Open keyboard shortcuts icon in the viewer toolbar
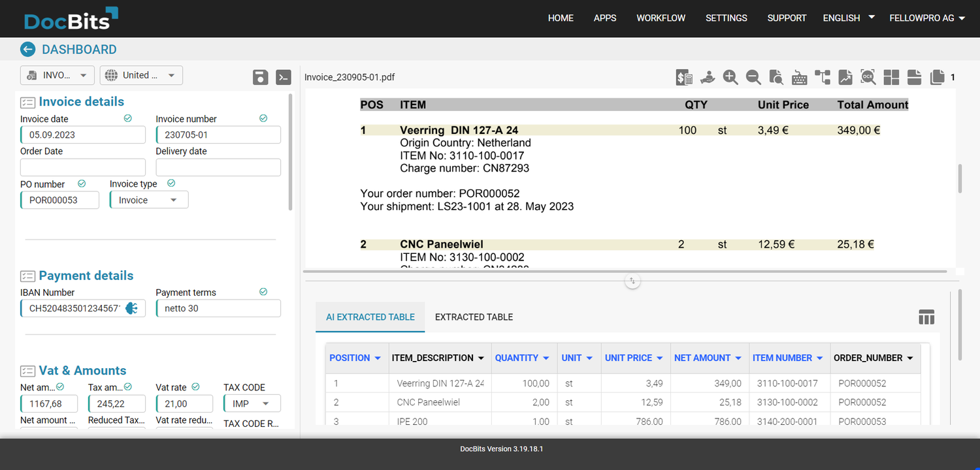This screenshot has height=470, width=980. (x=799, y=77)
